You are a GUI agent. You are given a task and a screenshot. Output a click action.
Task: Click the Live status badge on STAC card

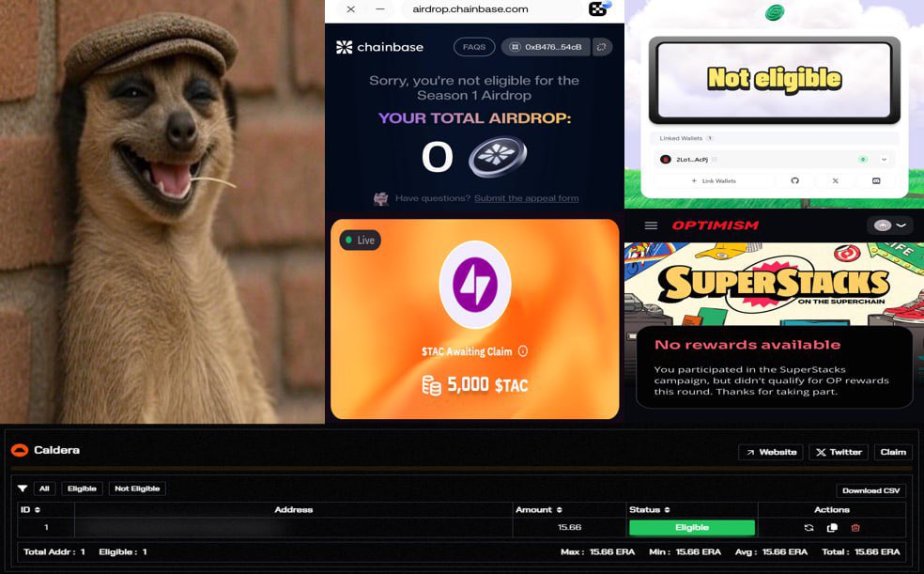[x=360, y=240]
